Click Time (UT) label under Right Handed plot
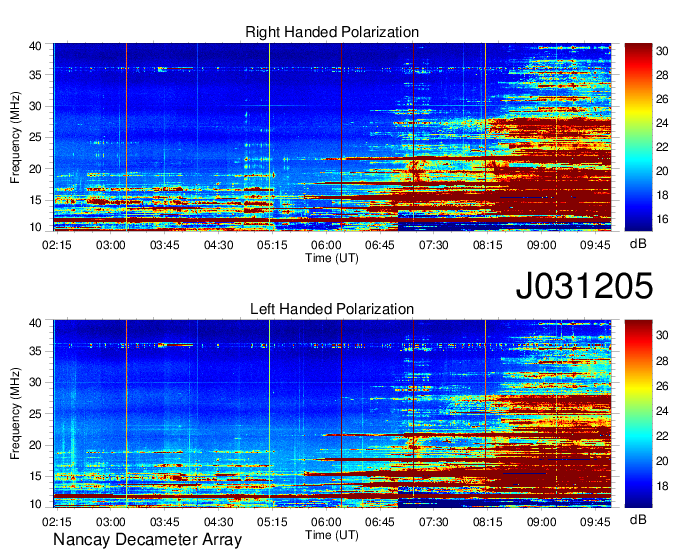680x552 pixels. (332, 258)
